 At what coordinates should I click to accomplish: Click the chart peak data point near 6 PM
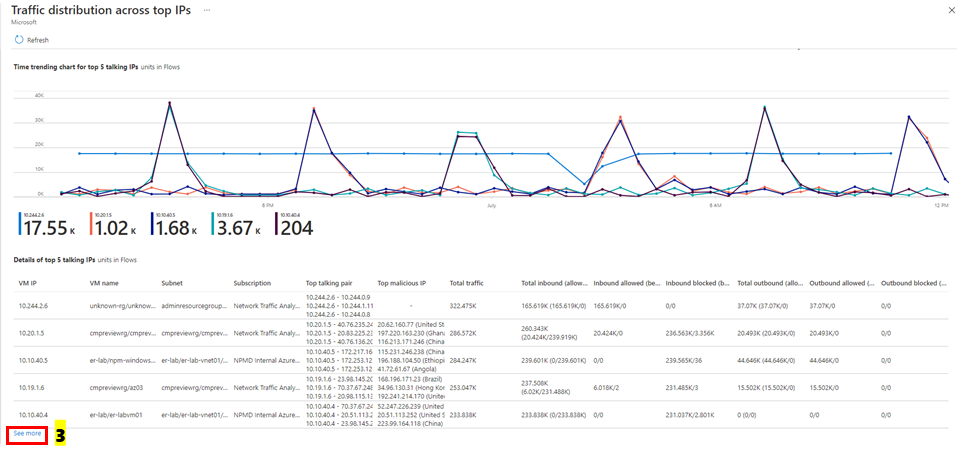click(x=314, y=109)
